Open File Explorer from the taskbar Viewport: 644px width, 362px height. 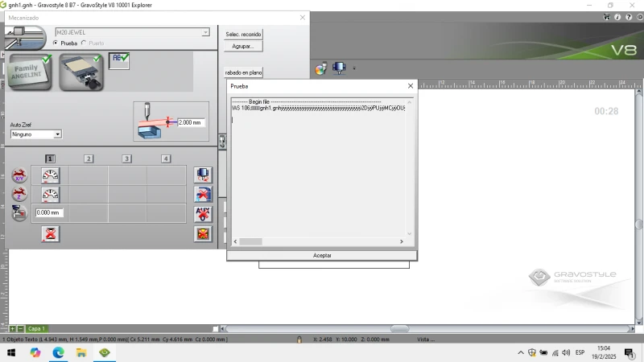click(81, 352)
